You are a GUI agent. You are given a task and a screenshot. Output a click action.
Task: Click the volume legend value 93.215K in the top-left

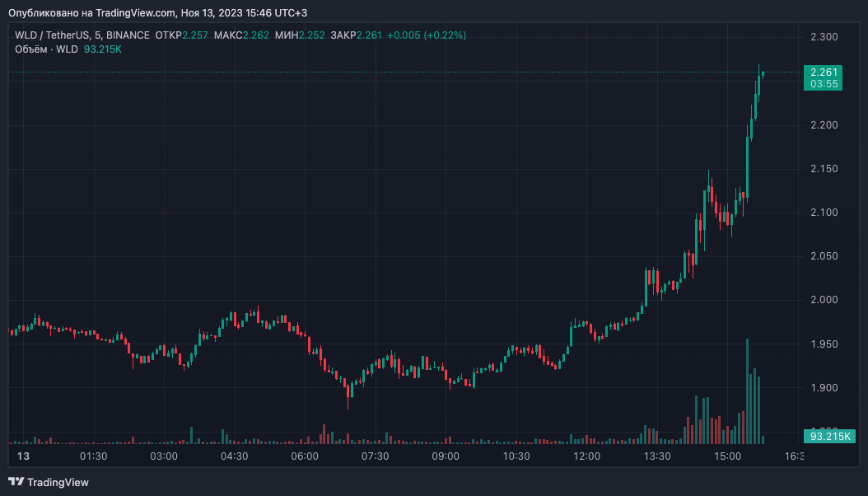point(103,49)
